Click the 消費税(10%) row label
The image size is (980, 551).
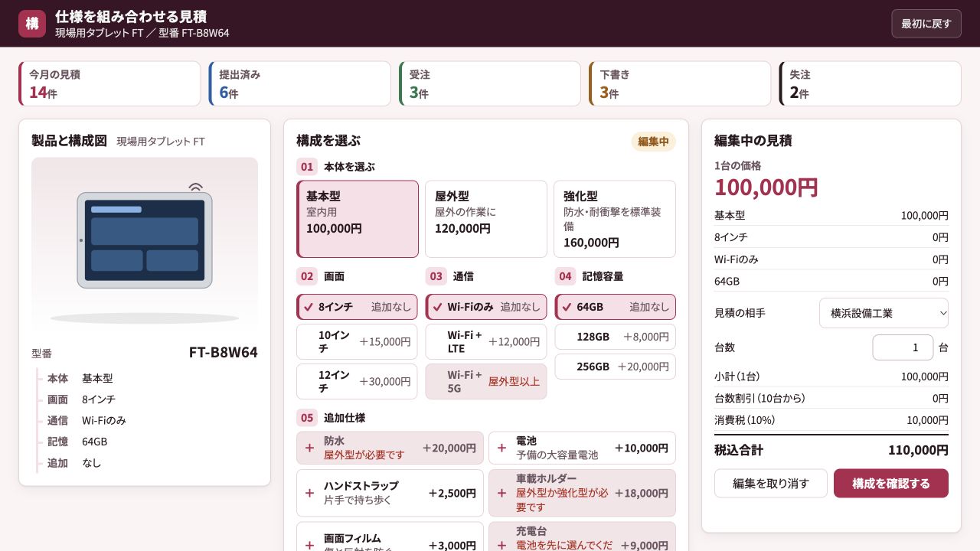[745, 420]
